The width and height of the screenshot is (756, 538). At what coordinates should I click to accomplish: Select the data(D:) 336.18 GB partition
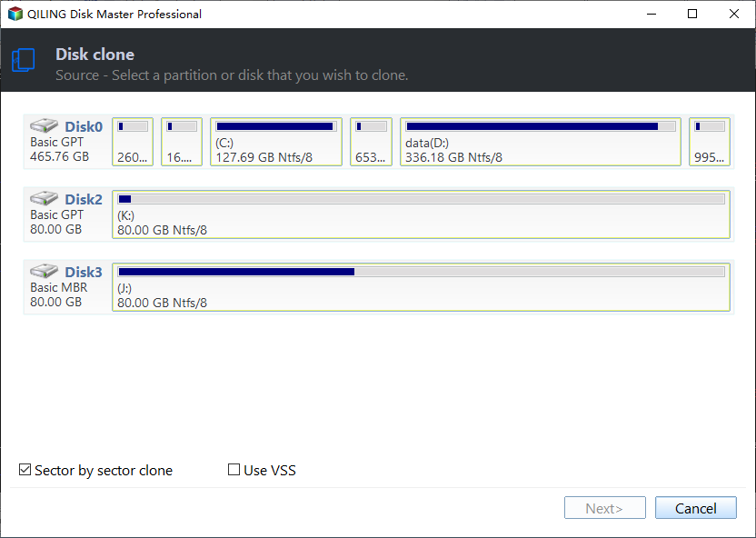coord(541,142)
